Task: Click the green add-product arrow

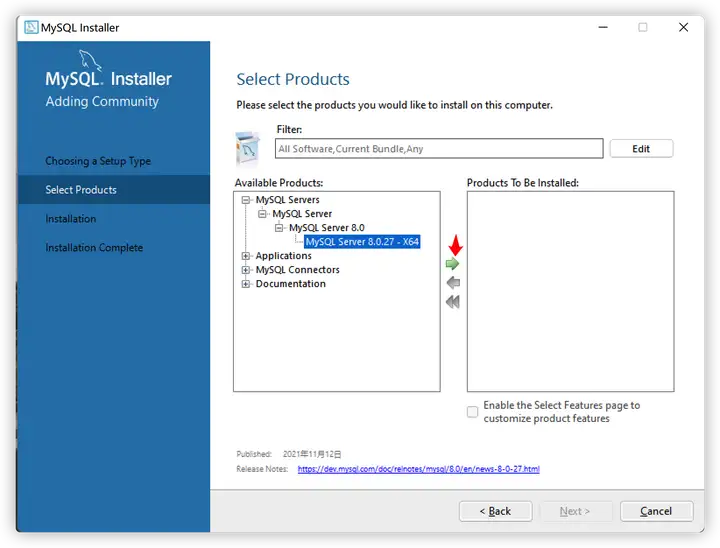Action: 452,264
